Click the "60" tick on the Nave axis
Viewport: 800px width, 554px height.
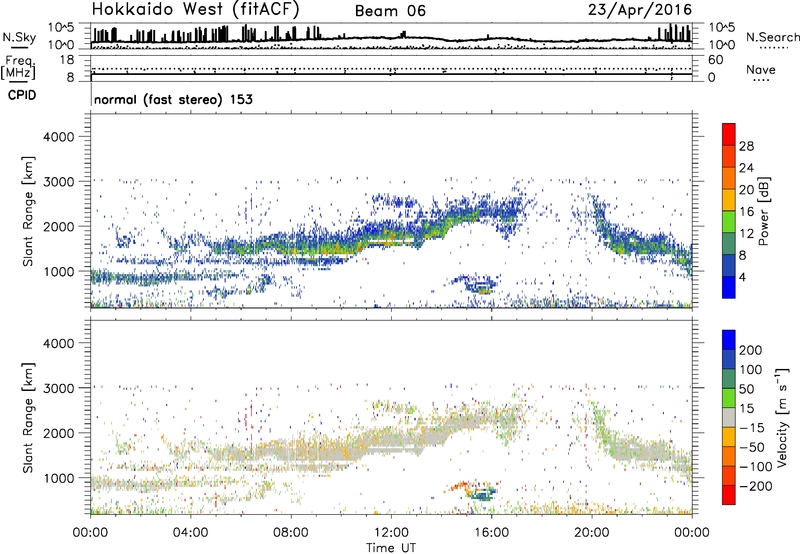click(x=715, y=60)
